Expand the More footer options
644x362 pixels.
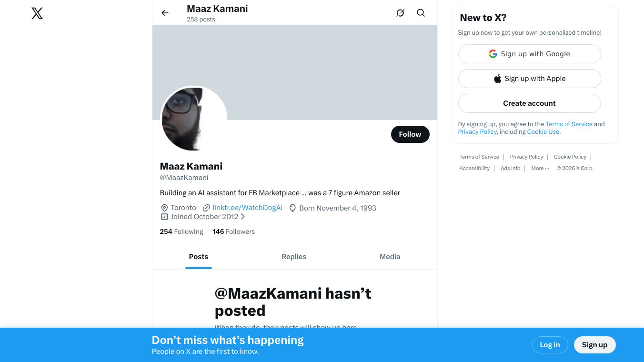pos(540,168)
